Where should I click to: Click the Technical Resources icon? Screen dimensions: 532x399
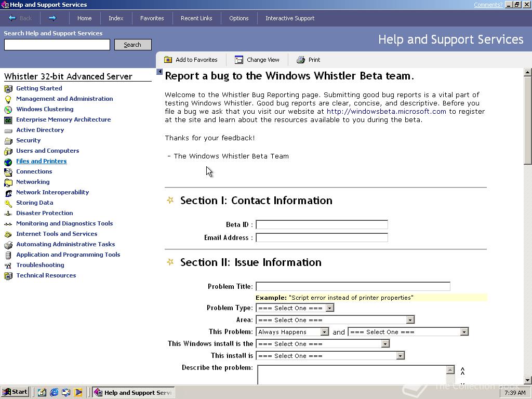click(8, 276)
